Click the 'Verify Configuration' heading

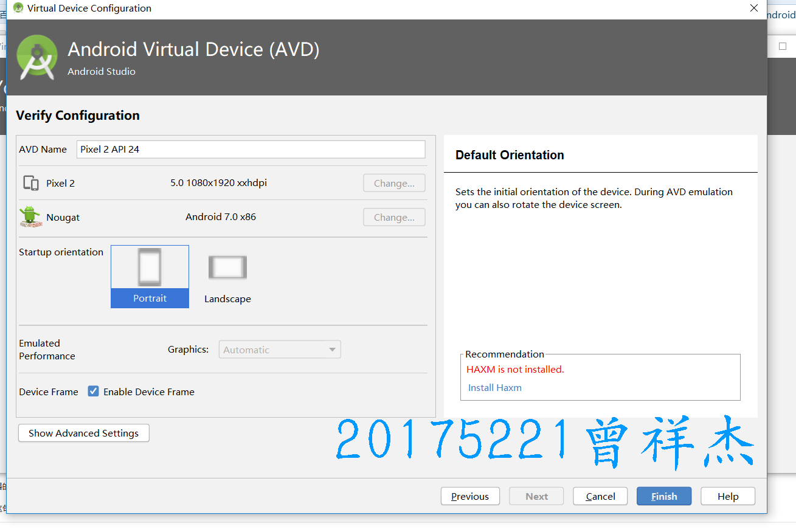(78, 116)
